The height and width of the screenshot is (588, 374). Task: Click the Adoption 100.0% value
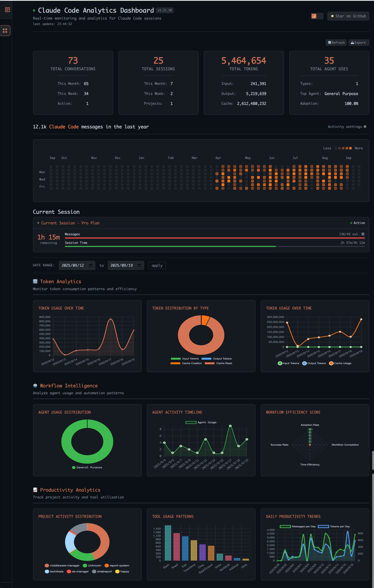(351, 104)
